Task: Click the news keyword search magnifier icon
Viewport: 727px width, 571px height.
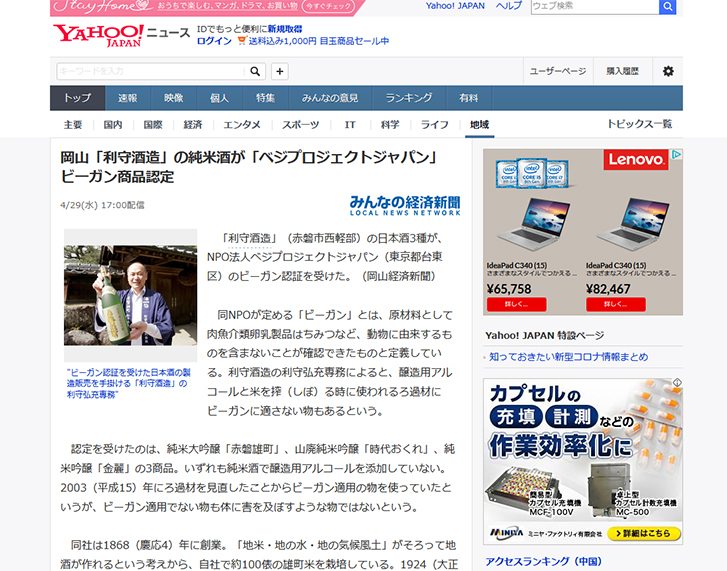Action: (255, 71)
